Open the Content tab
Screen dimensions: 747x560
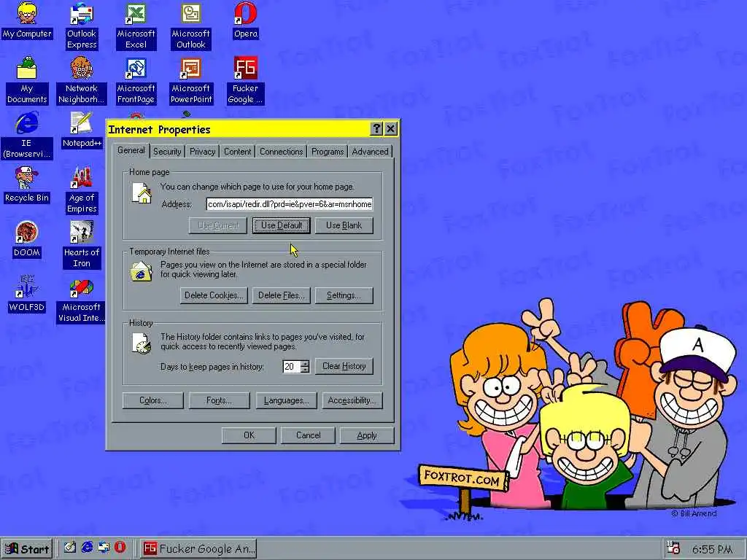coord(237,152)
